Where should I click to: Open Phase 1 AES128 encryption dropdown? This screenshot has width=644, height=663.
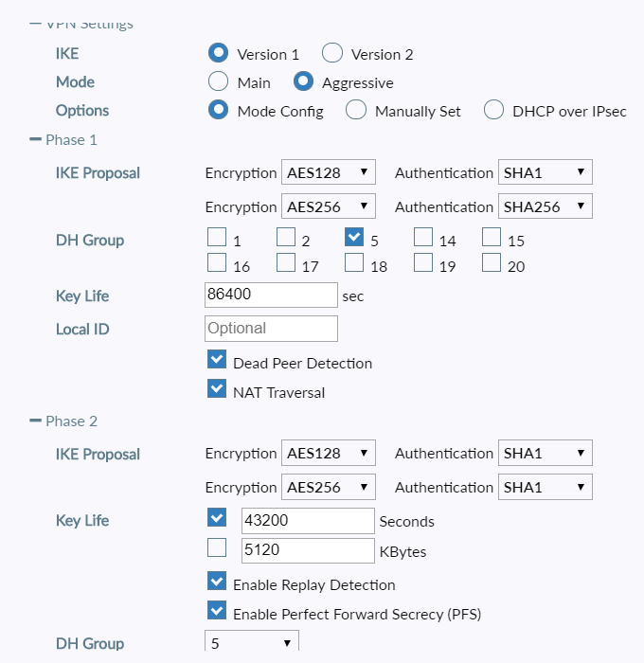click(329, 172)
